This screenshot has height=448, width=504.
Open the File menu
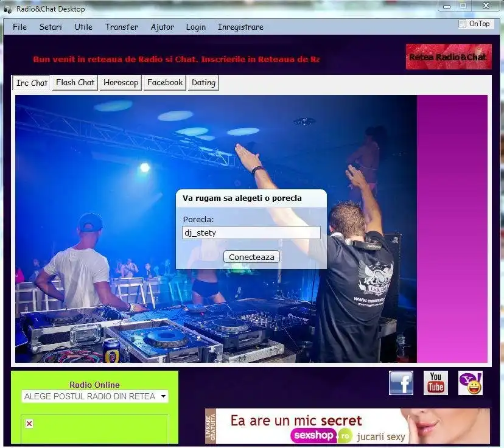(x=20, y=27)
